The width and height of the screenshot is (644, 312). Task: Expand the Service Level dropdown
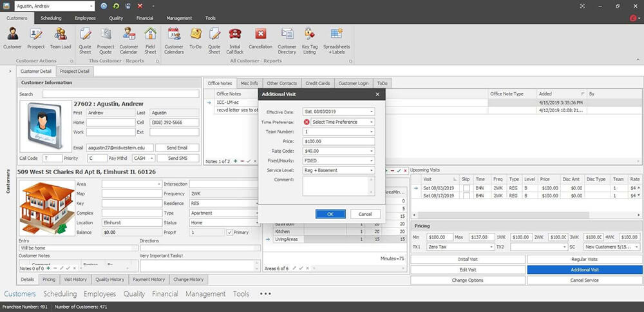click(x=372, y=170)
